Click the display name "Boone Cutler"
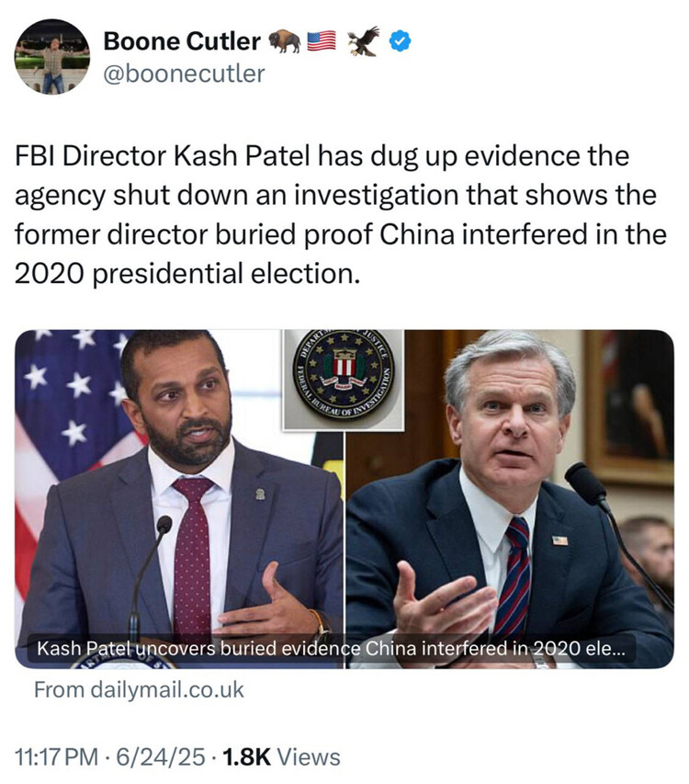 coord(181,41)
